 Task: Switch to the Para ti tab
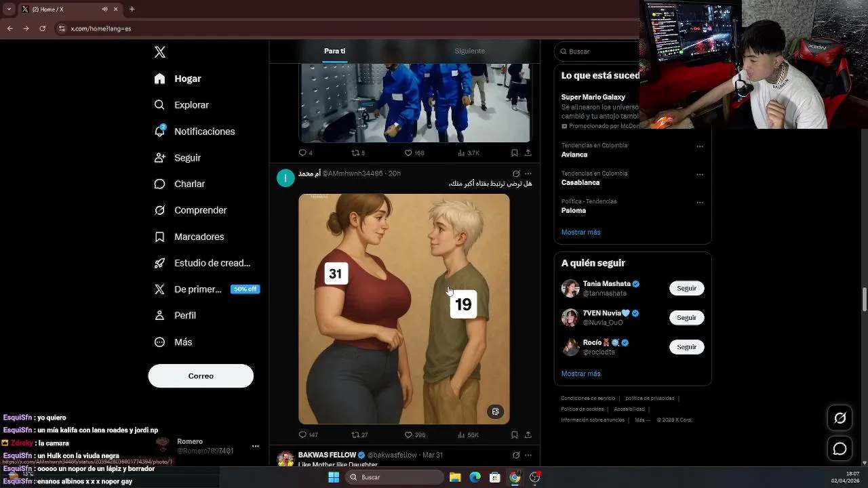click(x=334, y=52)
